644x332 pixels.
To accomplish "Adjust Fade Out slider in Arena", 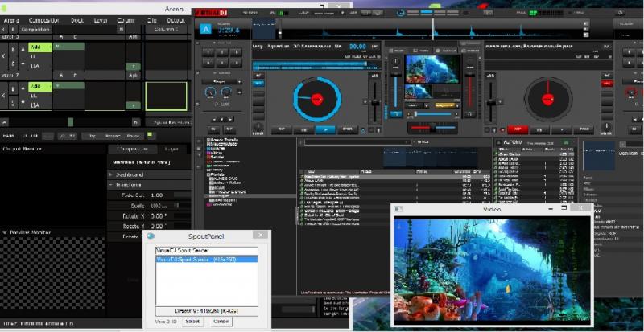I will (x=183, y=195).
